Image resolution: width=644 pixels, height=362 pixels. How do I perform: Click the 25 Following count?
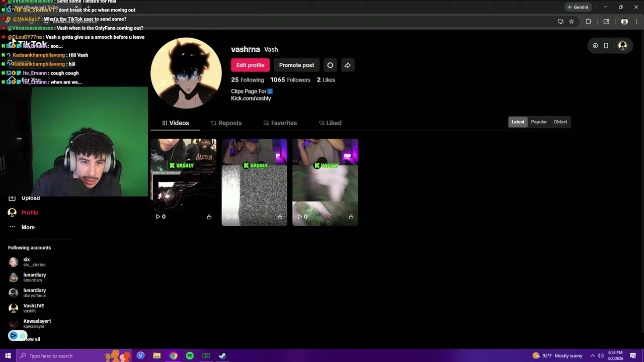click(x=248, y=80)
